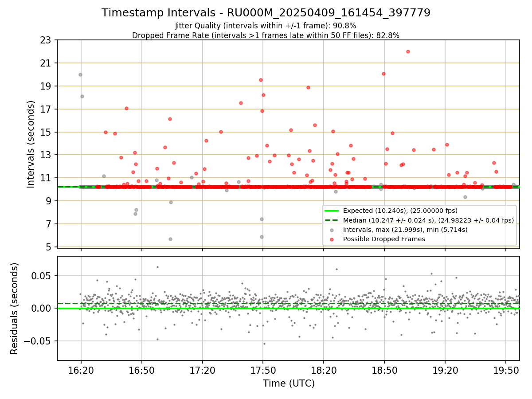Select the 'Dropped Frame Rate' subtitle line

266,35
